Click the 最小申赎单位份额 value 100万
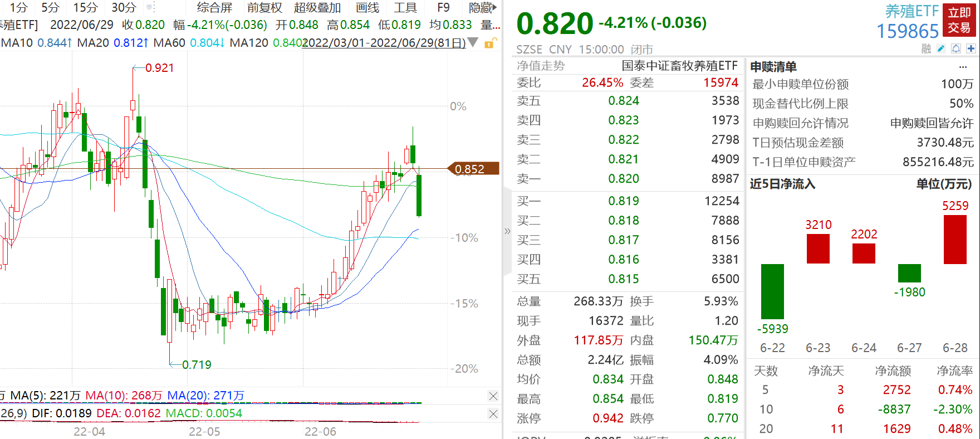Screen dimensions: 980x439 tap(957, 84)
